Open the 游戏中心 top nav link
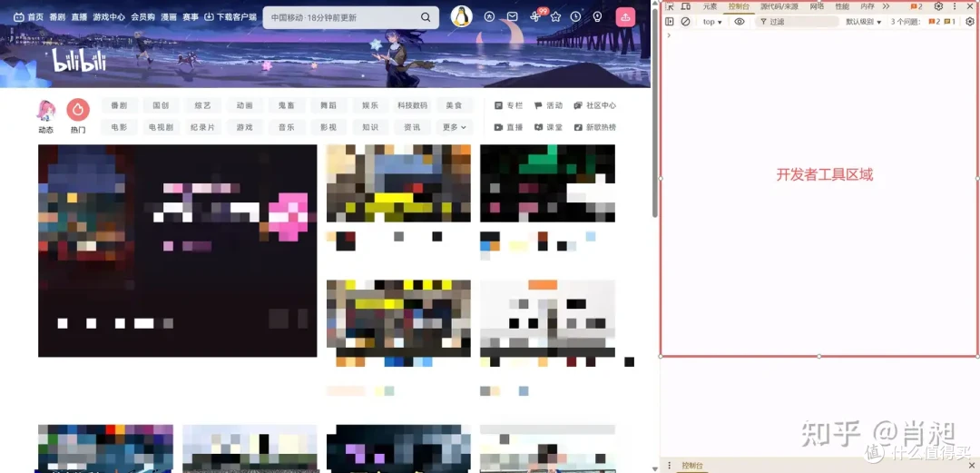Image resolution: width=980 pixels, height=473 pixels. click(x=109, y=17)
